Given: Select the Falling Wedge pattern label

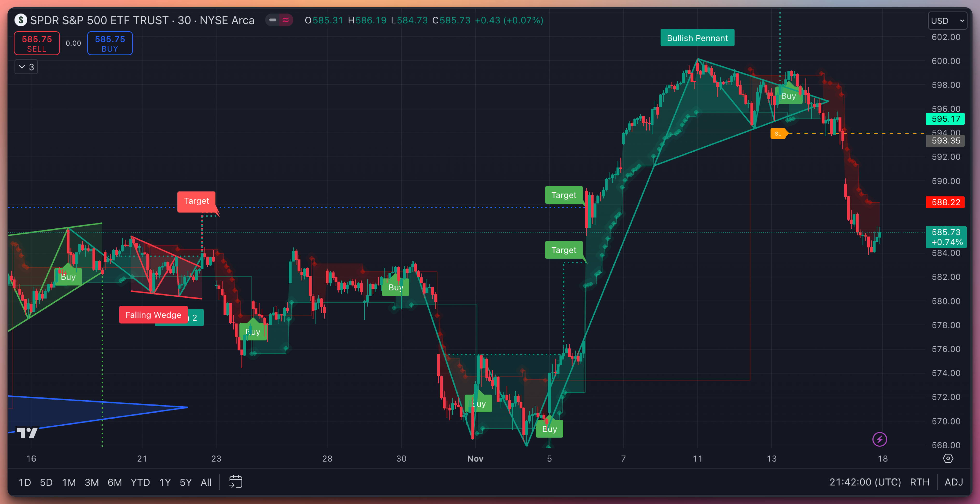Looking at the screenshot, I should click(x=153, y=315).
